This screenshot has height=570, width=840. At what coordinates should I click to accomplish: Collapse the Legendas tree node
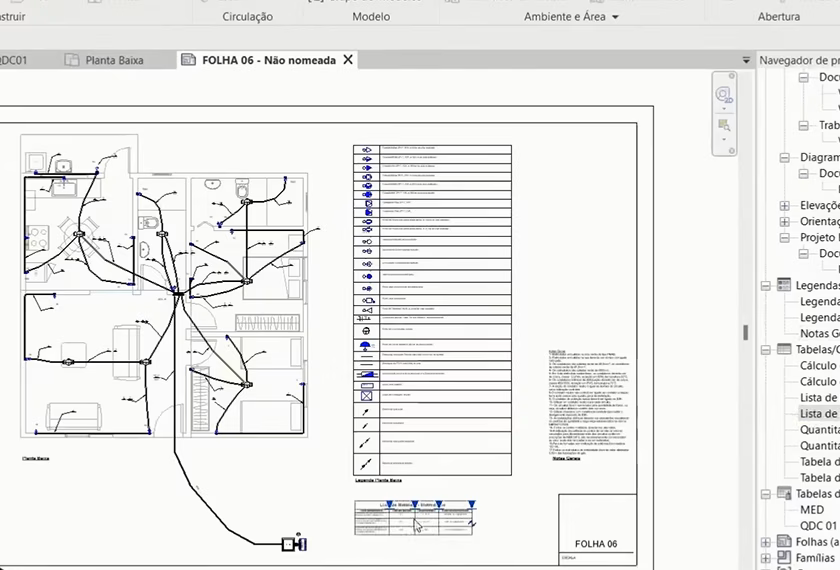pos(766,285)
